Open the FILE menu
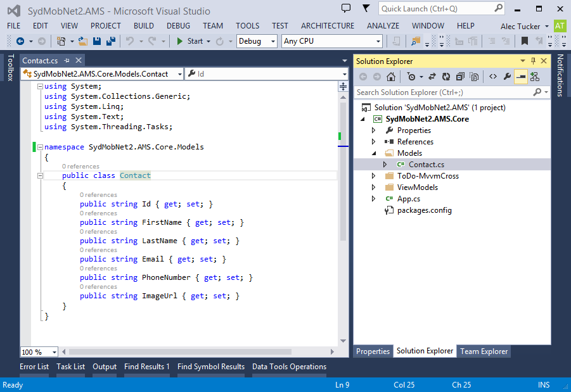This screenshot has height=392, width=571. click(14, 26)
